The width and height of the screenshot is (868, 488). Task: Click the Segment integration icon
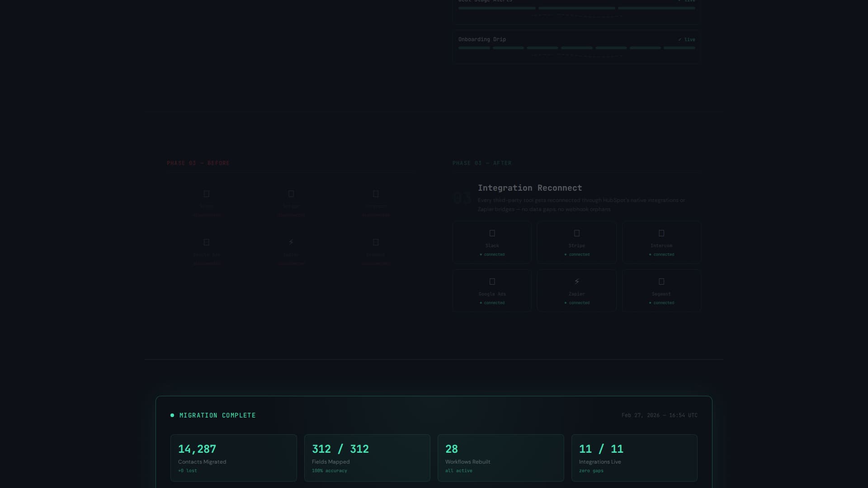click(661, 282)
